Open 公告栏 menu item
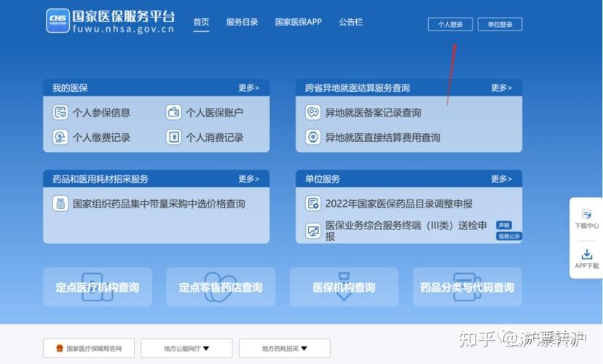The width and height of the screenshot is (603, 364). (x=351, y=23)
